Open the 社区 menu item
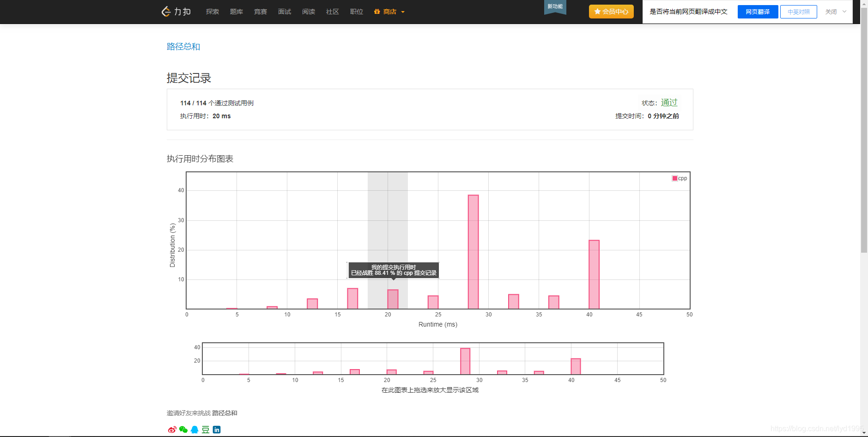Image resolution: width=868 pixels, height=437 pixels. 333,12
